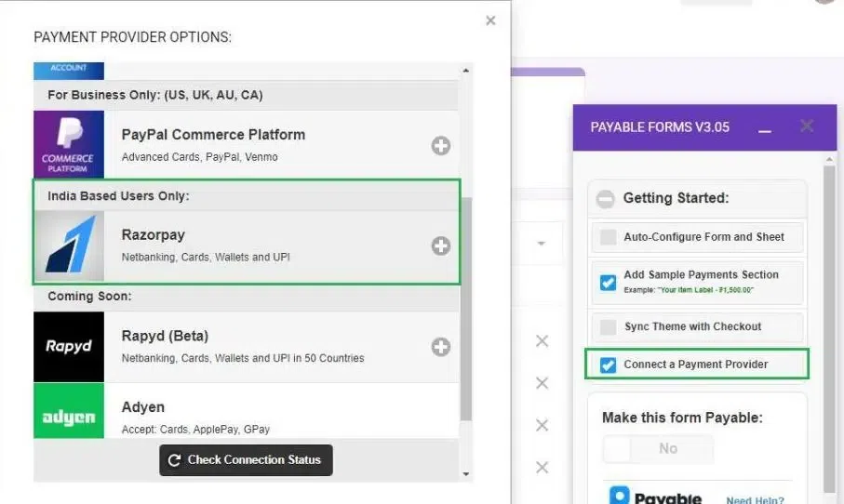Uncheck Connect a Payment Provider
Screen dimensions: 844x504
coord(608,365)
